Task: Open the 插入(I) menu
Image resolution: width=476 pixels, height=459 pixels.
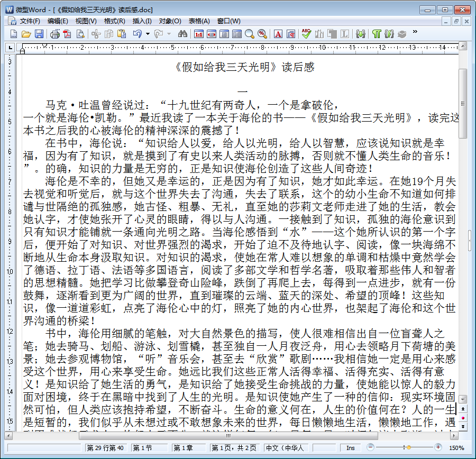Action: [x=142, y=21]
